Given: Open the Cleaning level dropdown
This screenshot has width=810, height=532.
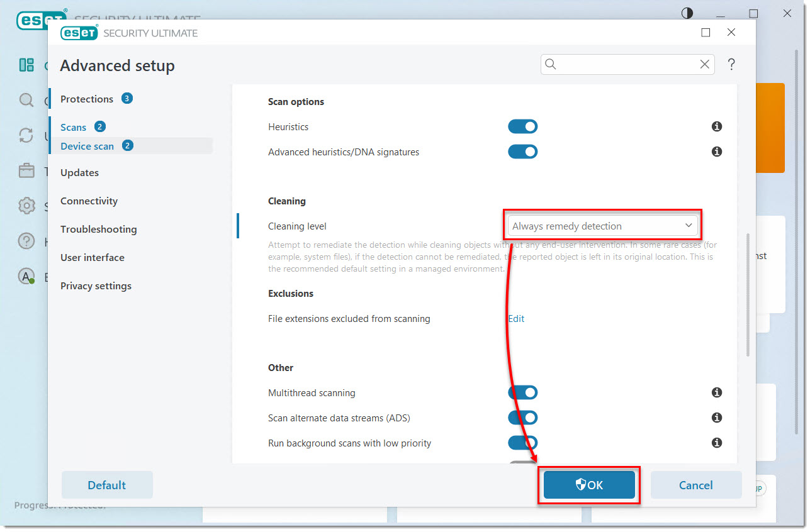Looking at the screenshot, I should pyautogui.click(x=602, y=226).
